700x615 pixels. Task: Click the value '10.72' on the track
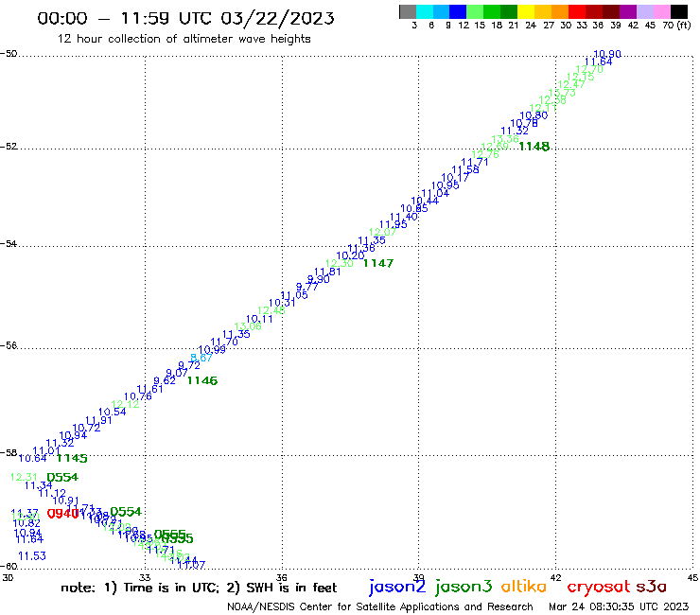click(x=86, y=428)
